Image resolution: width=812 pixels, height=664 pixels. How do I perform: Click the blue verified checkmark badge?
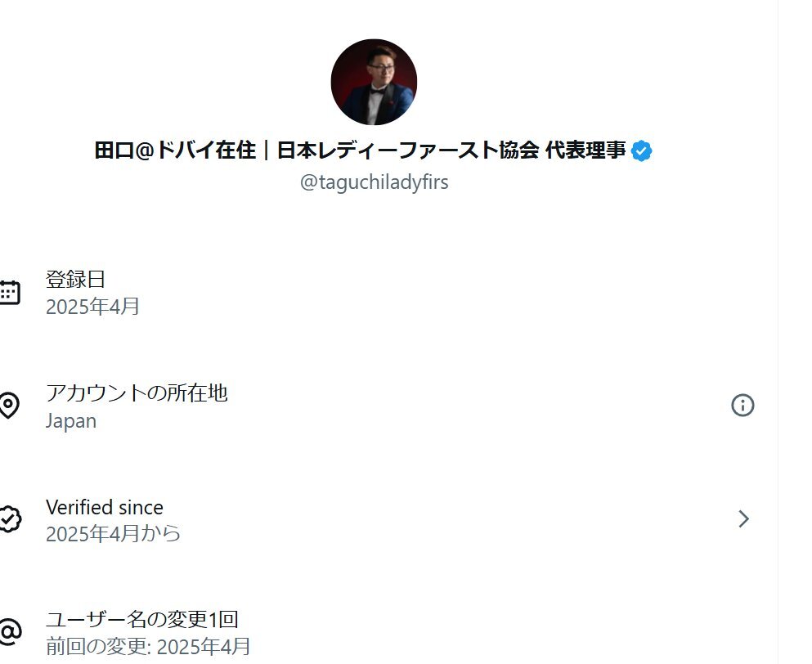(642, 151)
